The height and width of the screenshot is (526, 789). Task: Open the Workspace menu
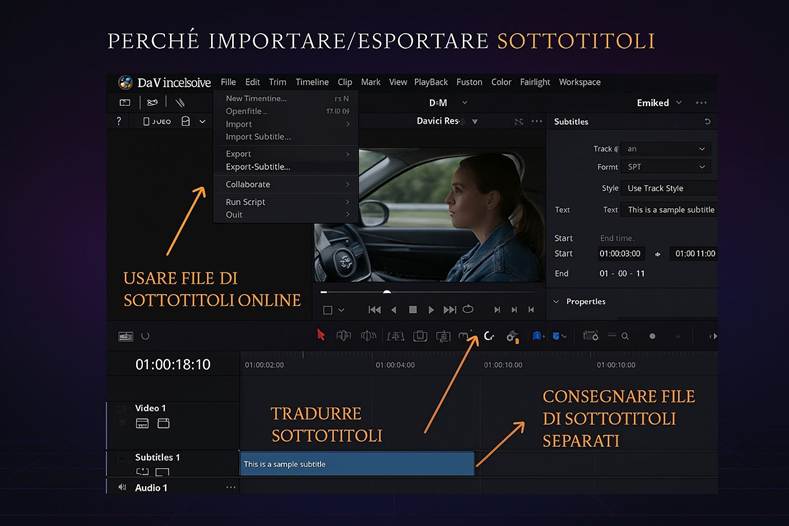tap(580, 82)
